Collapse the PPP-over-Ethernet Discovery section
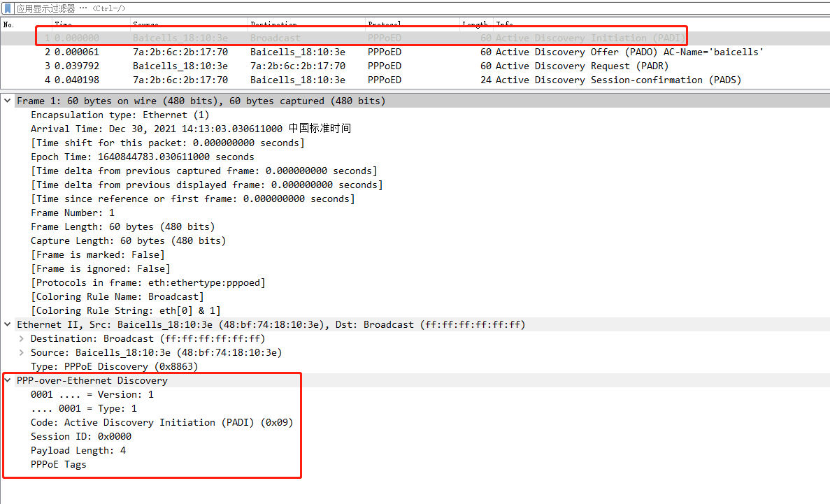 [8, 381]
